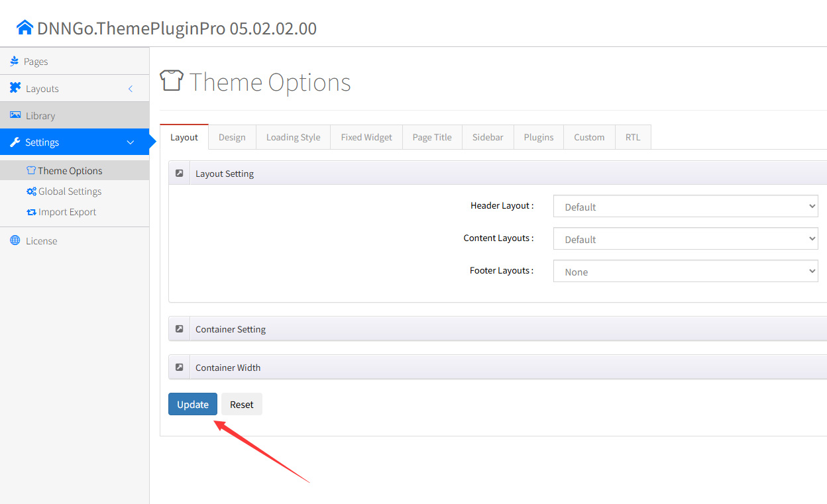Open Global Settings submenu link
The width and height of the screenshot is (827, 504).
click(x=74, y=191)
